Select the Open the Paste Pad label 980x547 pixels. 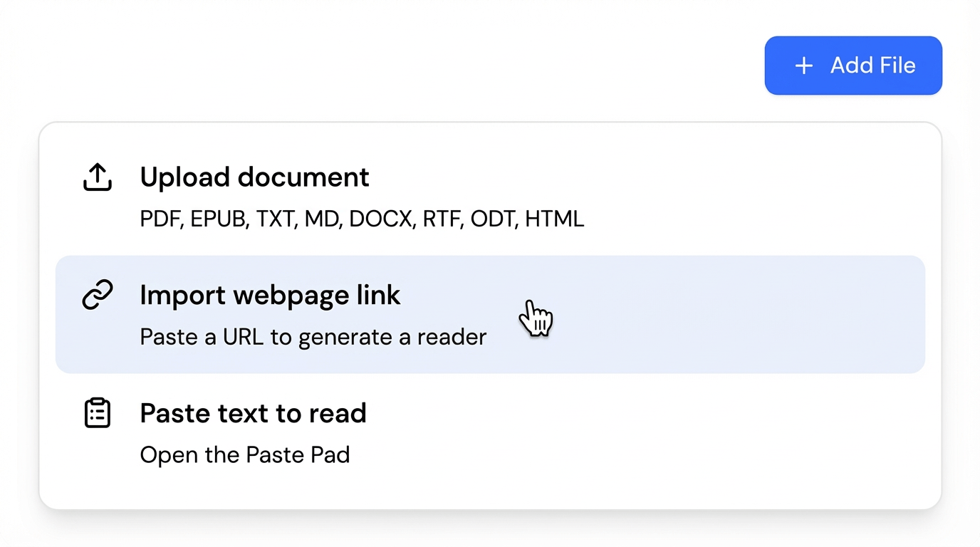tap(244, 454)
